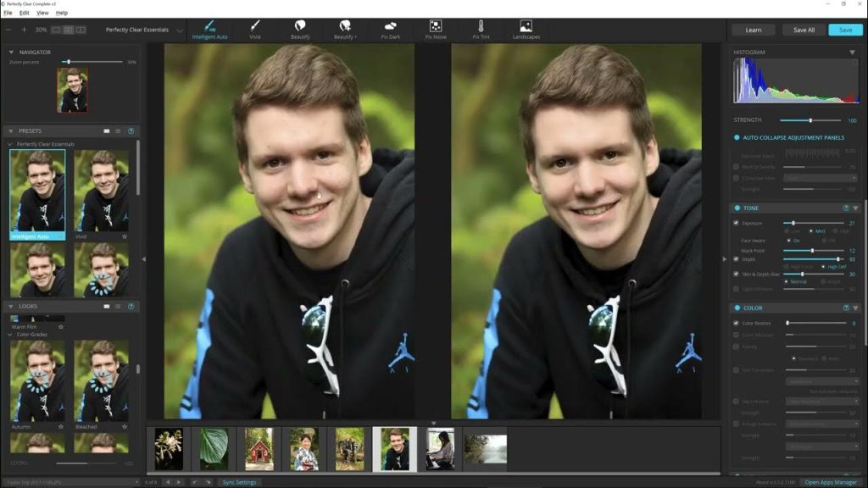Open the View menu
The height and width of the screenshot is (488, 868).
click(x=42, y=12)
